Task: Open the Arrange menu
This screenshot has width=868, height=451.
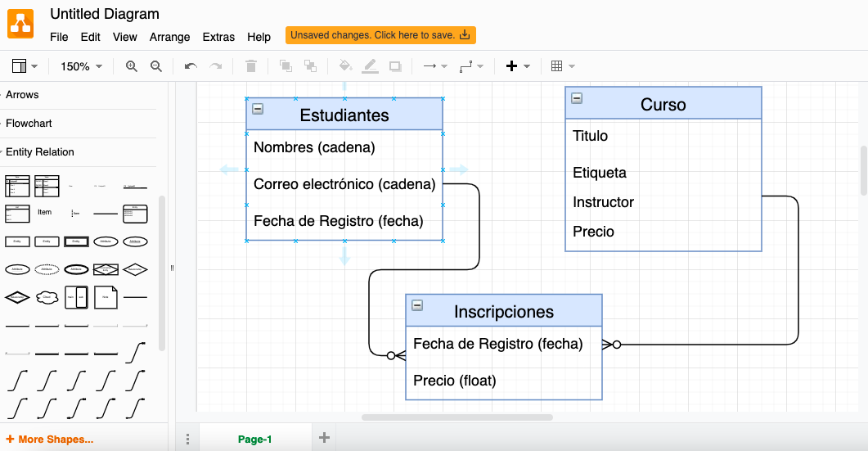Action: point(169,37)
